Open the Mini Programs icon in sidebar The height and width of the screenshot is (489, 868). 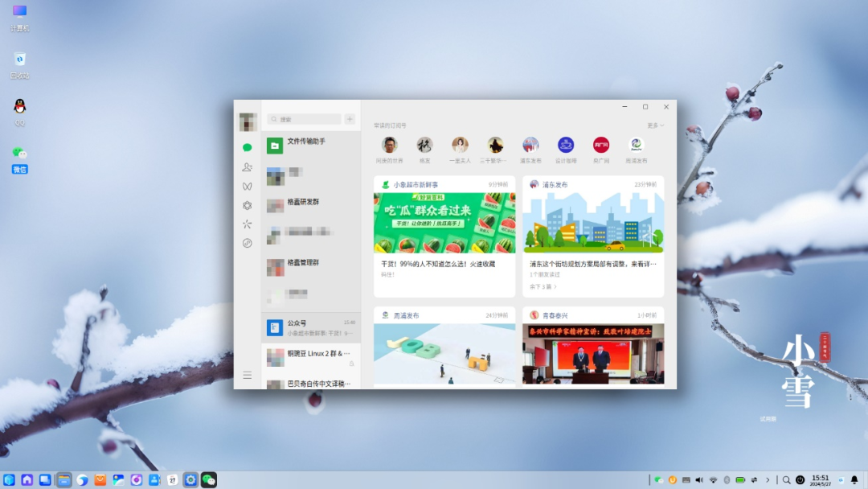pos(247,243)
